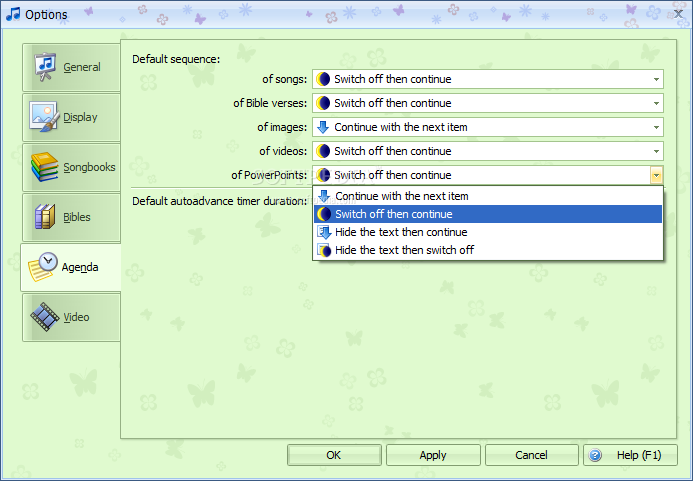Viewport: 693px width, 481px height.
Task: Click the 'of PowerPoints:' label
Action: point(269,176)
